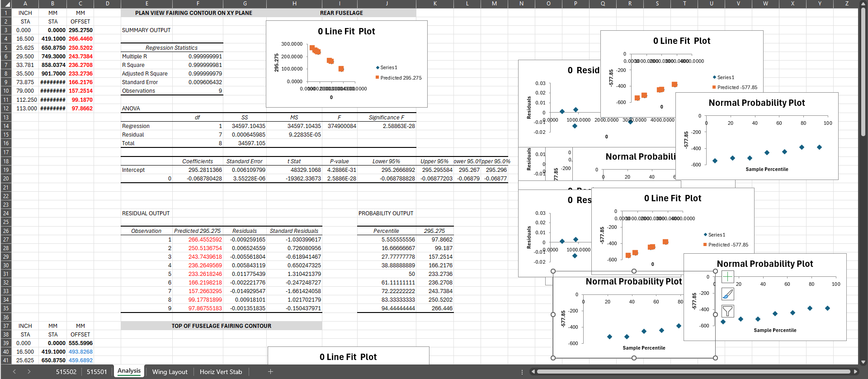
Task: Switch to the 515502 sheet tab
Action: tap(66, 372)
